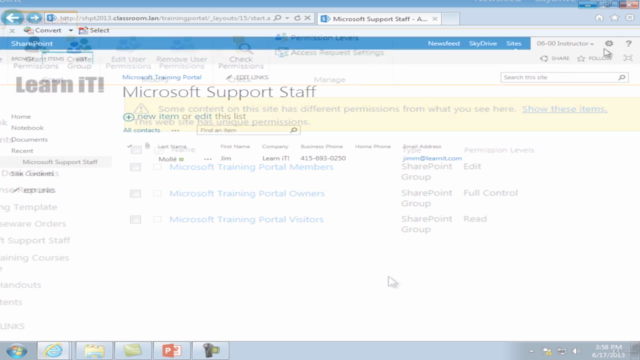Click the Convert toolbar button
This screenshot has height=360, width=640.
point(42,30)
